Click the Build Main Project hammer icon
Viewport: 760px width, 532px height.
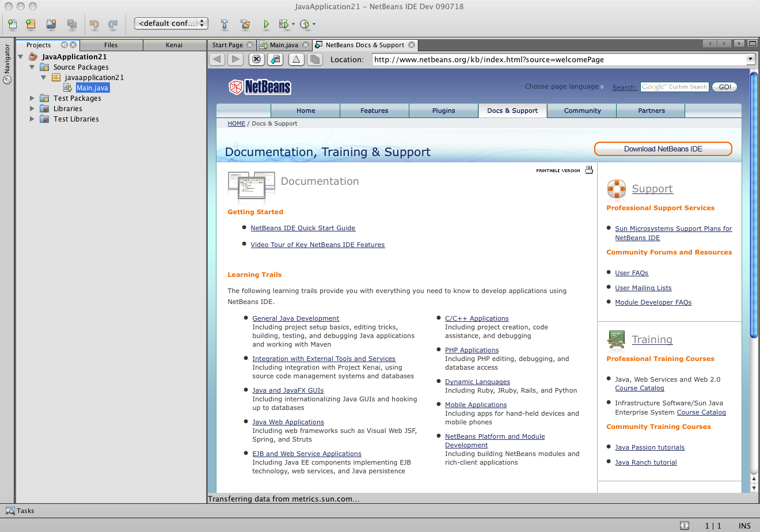(225, 24)
